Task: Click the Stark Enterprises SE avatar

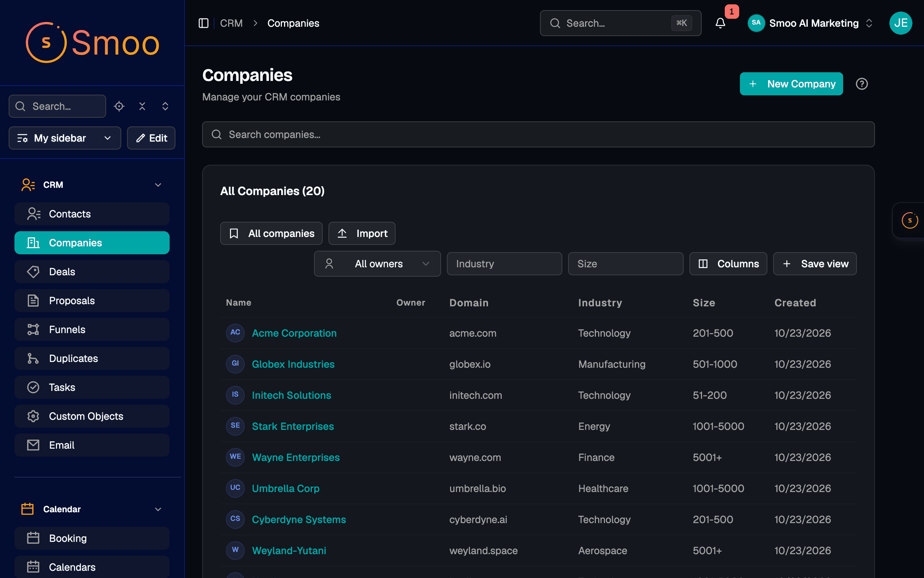Action: [235, 426]
